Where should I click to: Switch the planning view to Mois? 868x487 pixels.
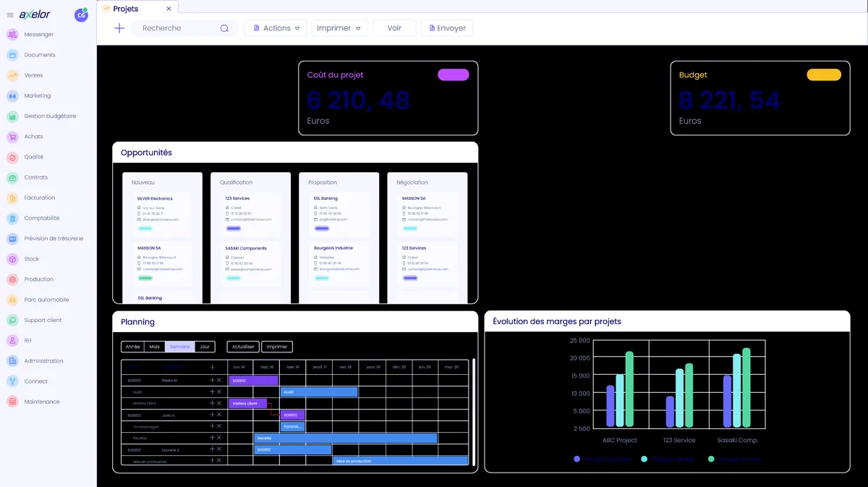click(x=155, y=347)
